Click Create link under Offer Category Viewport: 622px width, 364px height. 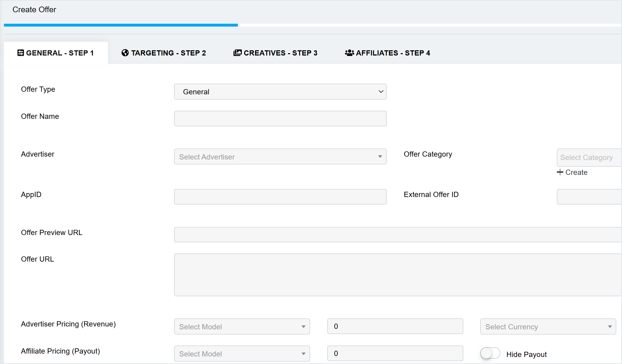576,172
